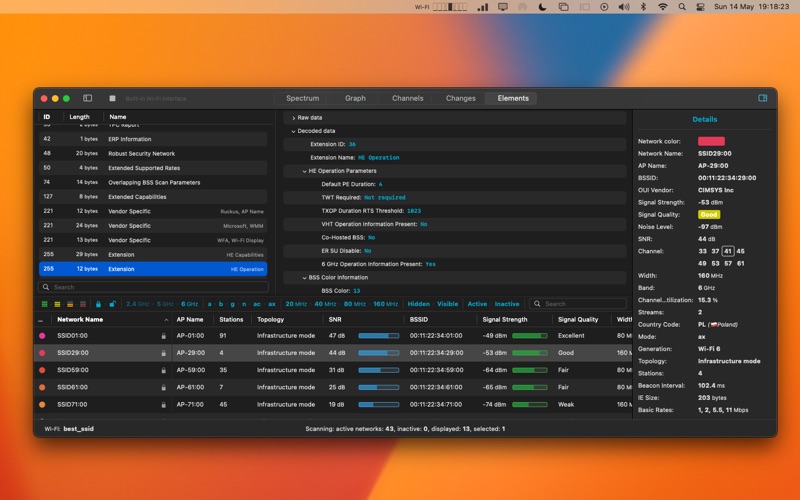Toggle the 6 GHz band filter
The width and height of the screenshot is (800, 500).
pos(189,304)
